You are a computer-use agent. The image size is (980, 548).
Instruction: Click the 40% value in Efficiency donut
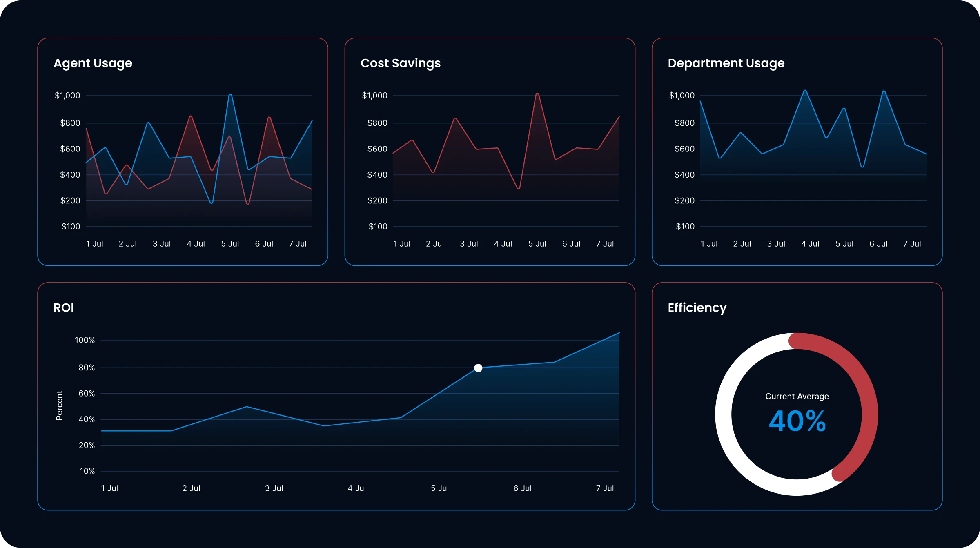click(797, 421)
